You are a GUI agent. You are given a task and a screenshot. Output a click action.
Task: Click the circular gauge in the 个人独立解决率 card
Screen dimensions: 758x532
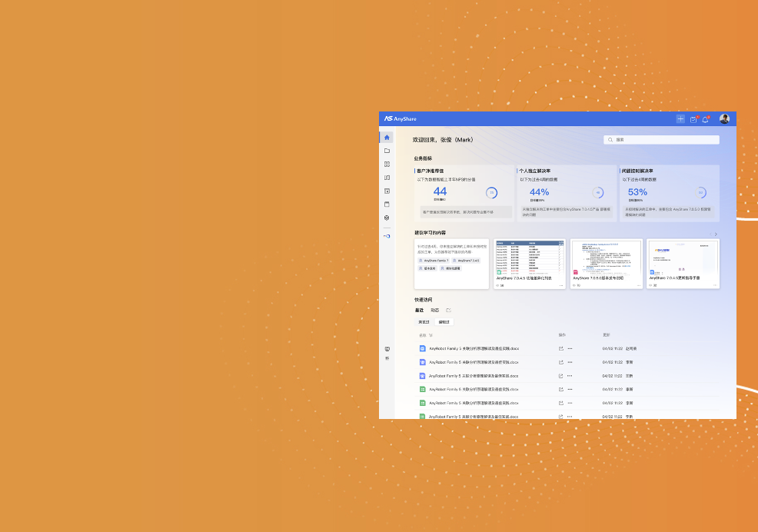(x=598, y=192)
